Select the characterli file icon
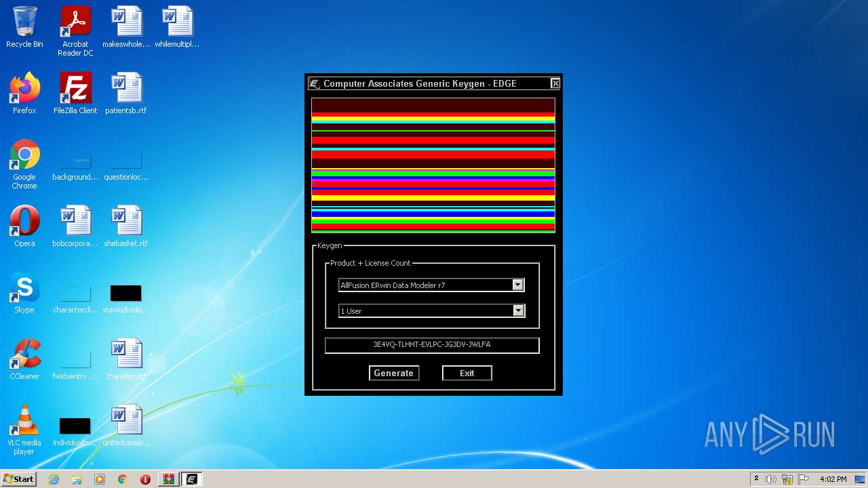Image resolution: width=868 pixels, height=488 pixels. 75,298
